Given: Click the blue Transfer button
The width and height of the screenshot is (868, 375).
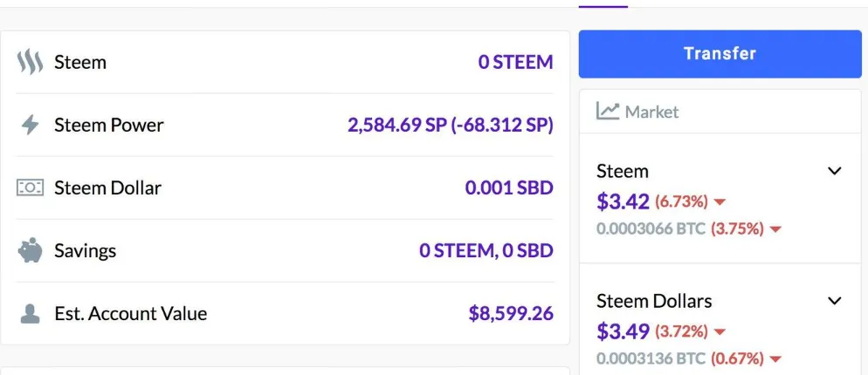Looking at the screenshot, I should coord(720,54).
